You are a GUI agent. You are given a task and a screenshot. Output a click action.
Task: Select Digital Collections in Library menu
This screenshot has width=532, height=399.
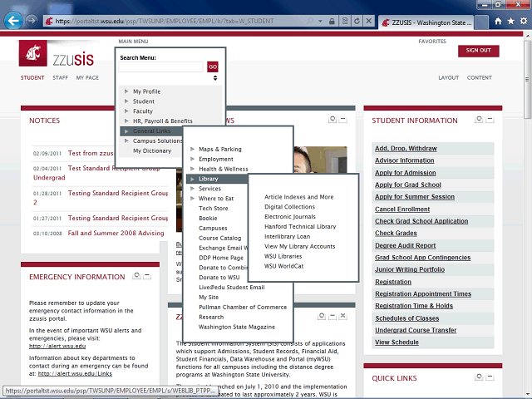coord(289,207)
